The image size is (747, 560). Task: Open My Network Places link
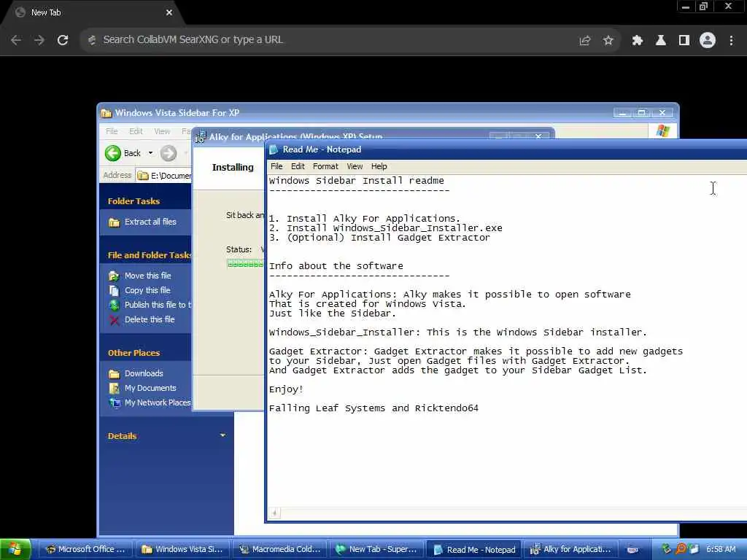click(x=158, y=402)
